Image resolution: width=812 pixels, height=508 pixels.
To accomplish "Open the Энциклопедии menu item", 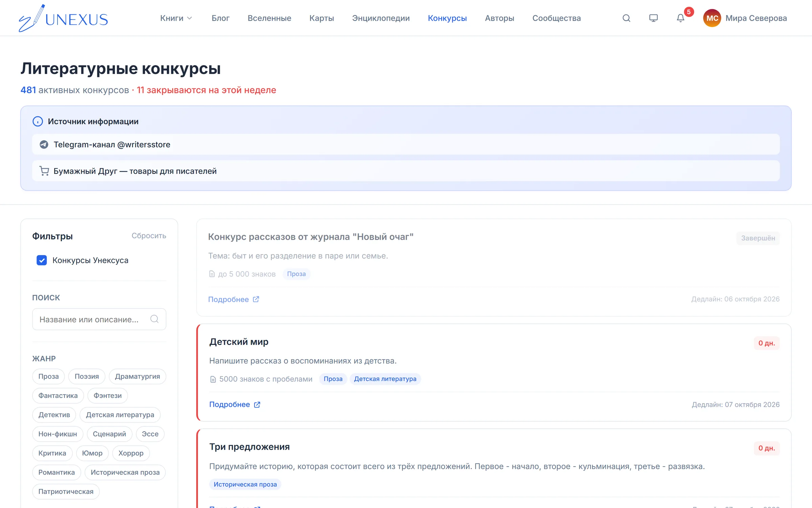I will tap(381, 18).
